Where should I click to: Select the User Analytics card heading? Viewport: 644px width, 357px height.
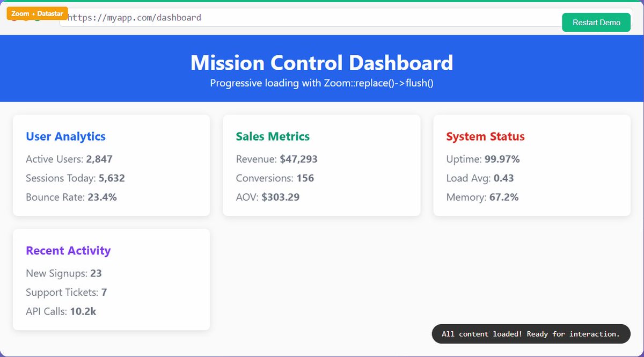pyautogui.click(x=65, y=136)
